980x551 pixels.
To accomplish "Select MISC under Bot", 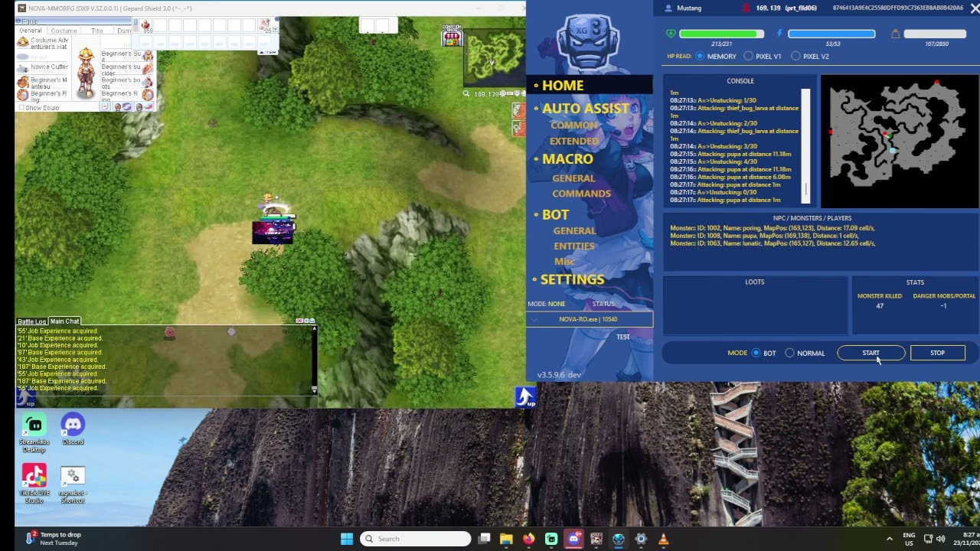I will point(564,261).
